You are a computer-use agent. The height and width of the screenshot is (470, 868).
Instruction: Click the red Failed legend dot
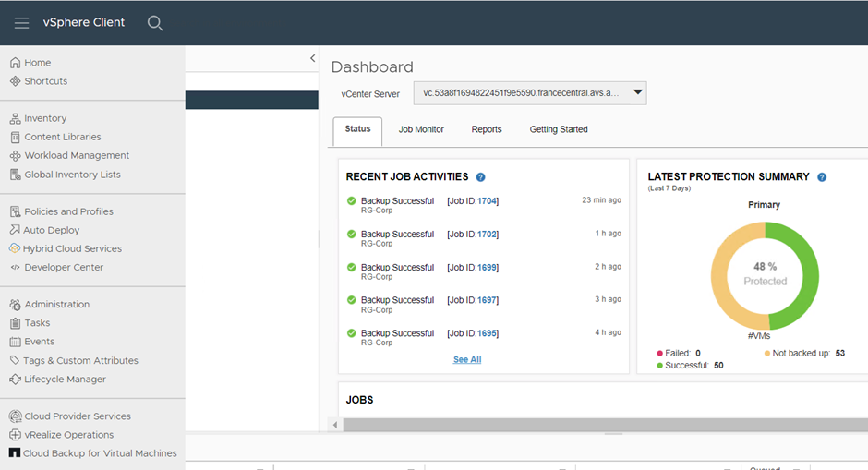click(x=660, y=353)
